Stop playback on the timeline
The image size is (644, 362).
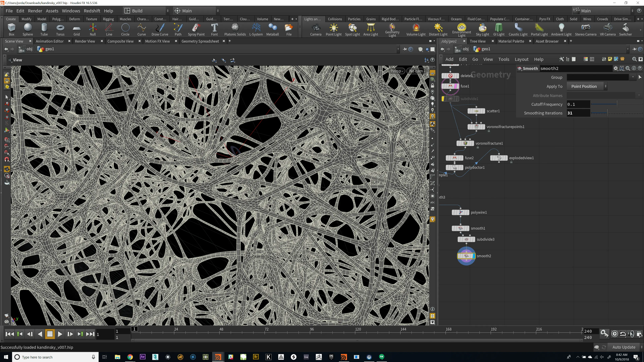coord(50,334)
